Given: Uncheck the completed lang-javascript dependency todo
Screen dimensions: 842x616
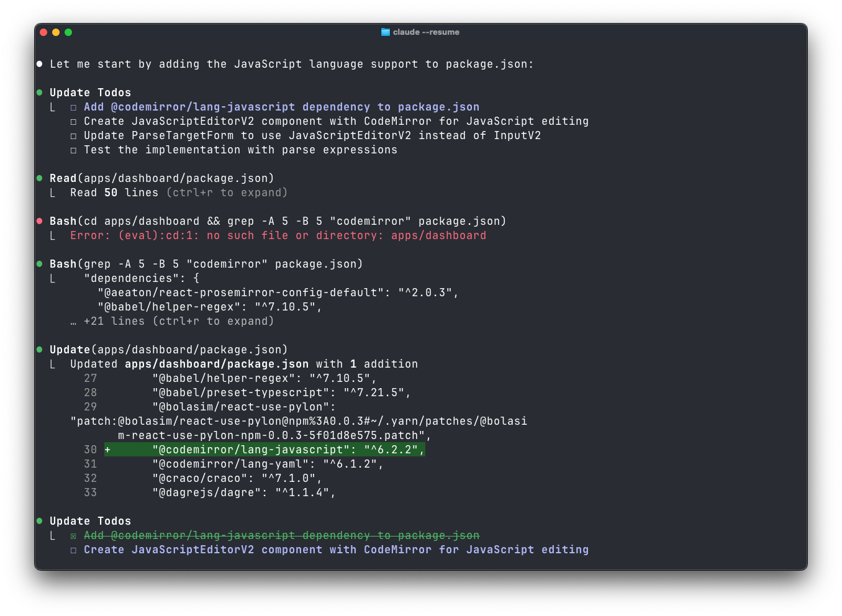Looking at the screenshot, I should pos(73,535).
